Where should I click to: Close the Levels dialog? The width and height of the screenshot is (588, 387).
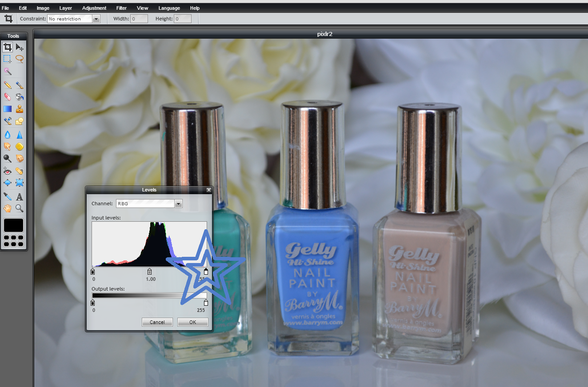point(209,190)
